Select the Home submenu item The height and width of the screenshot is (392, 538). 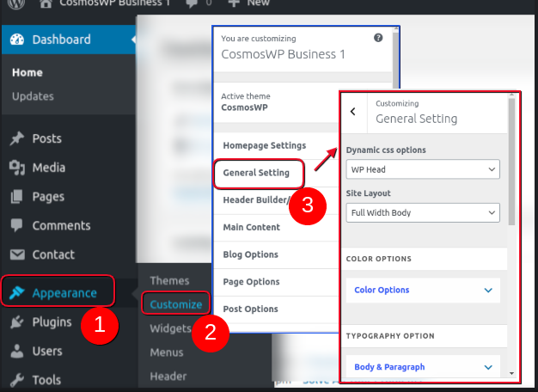point(28,72)
